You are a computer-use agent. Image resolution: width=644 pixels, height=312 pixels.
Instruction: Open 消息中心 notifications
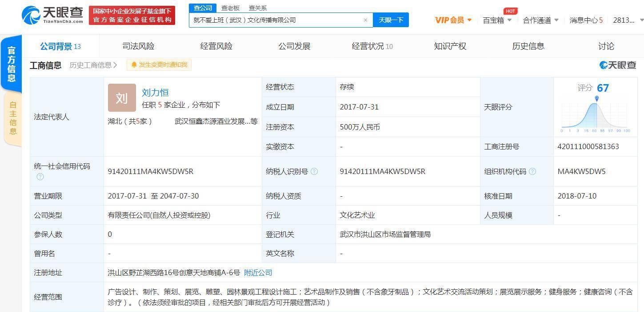[x=586, y=20]
